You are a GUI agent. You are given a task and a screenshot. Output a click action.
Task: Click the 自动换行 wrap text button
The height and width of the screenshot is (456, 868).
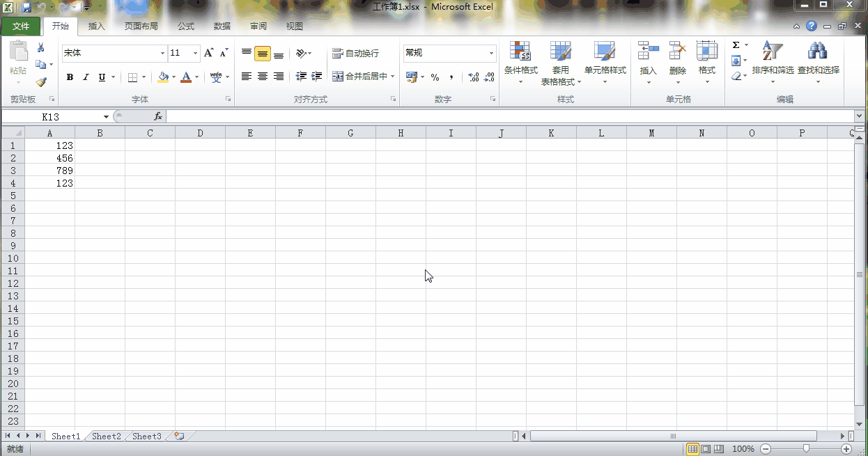click(356, 54)
